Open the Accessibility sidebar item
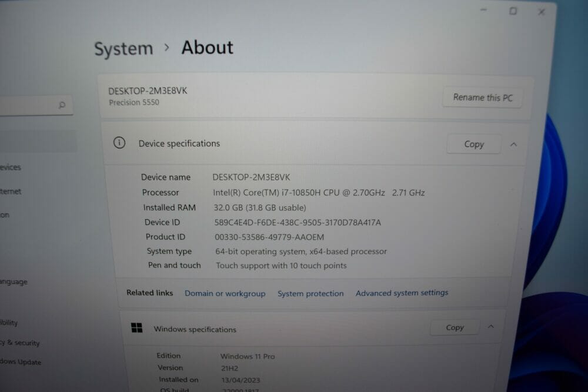 9,322
